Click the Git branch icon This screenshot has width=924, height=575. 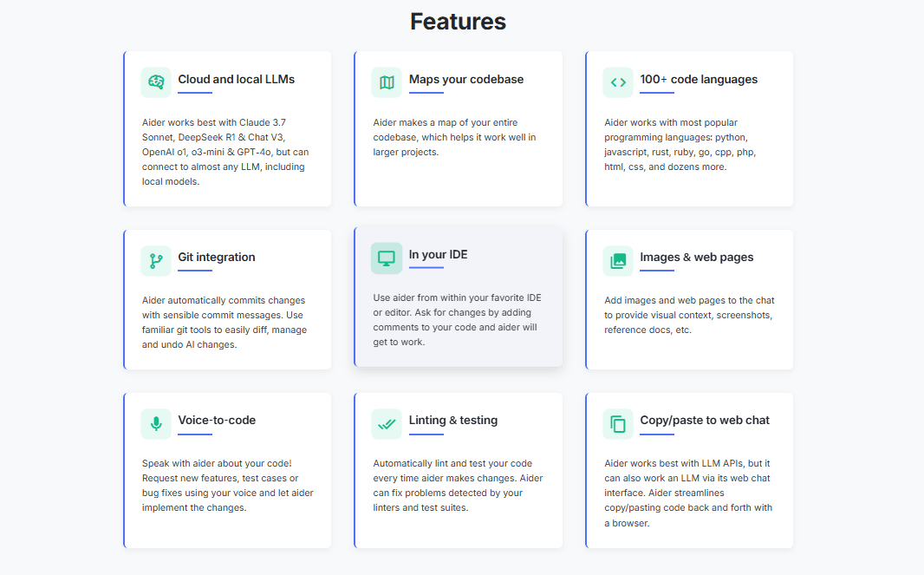tap(156, 260)
